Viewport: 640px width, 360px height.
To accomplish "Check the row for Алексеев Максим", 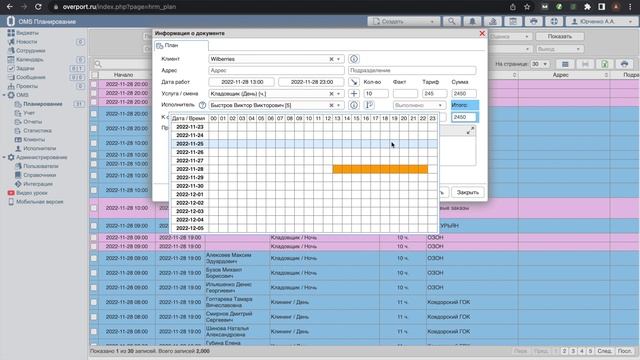I will point(94,258).
